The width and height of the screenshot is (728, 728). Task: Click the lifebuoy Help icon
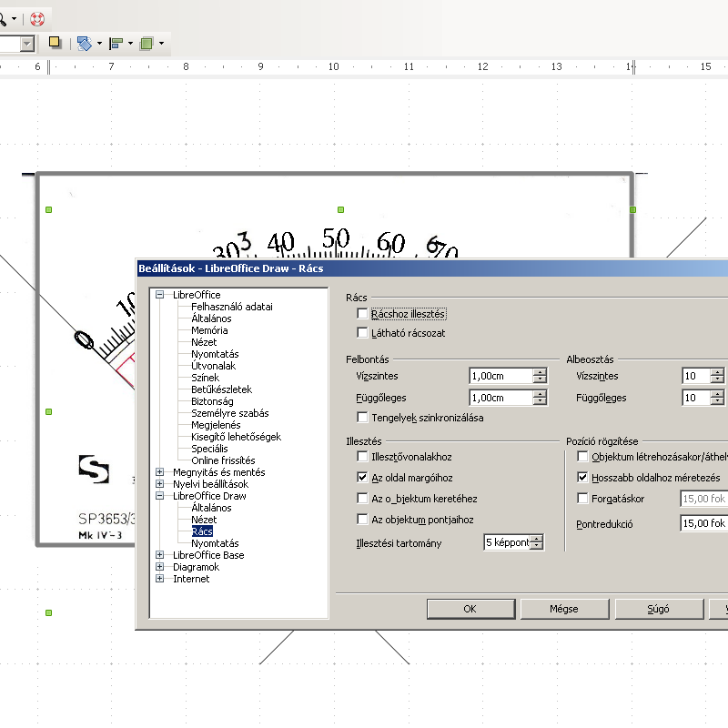pyautogui.click(x=37, y=18)
